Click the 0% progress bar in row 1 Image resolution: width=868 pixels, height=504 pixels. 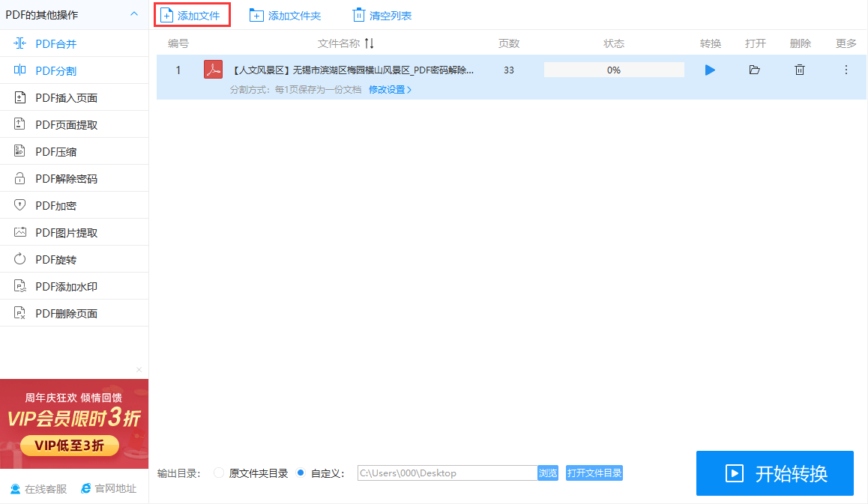click(x=614, y=70)
